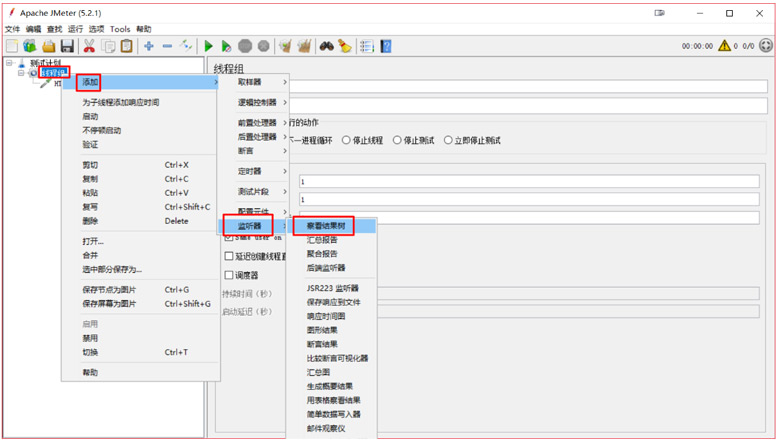
Task: Select the 停止线程 radio button
Action: (346, 140)
